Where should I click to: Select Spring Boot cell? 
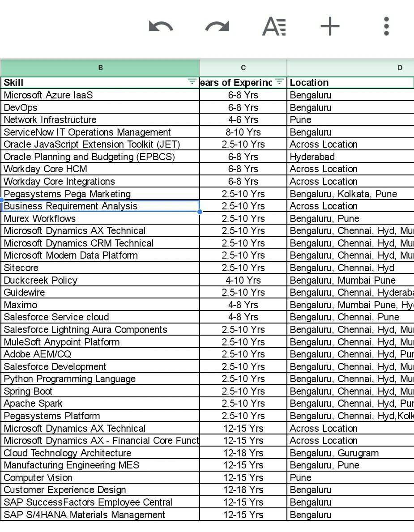click(x=100, y=391)
